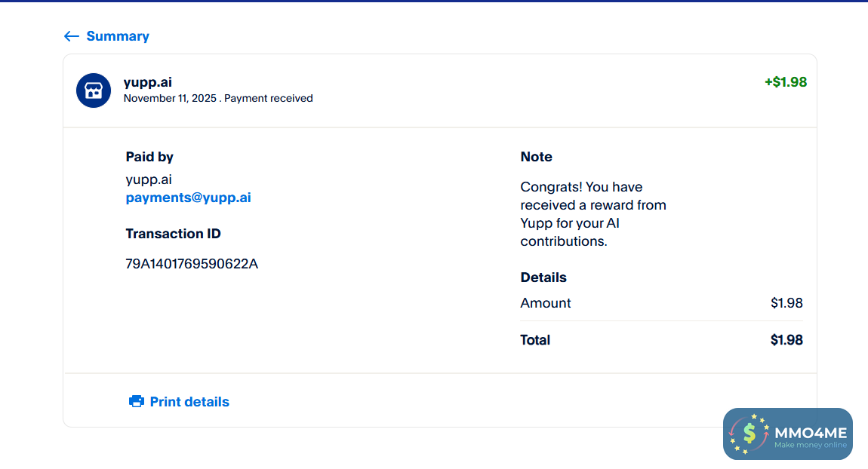Click the $1.98 value in the Amount row

(x=786, y=303)
